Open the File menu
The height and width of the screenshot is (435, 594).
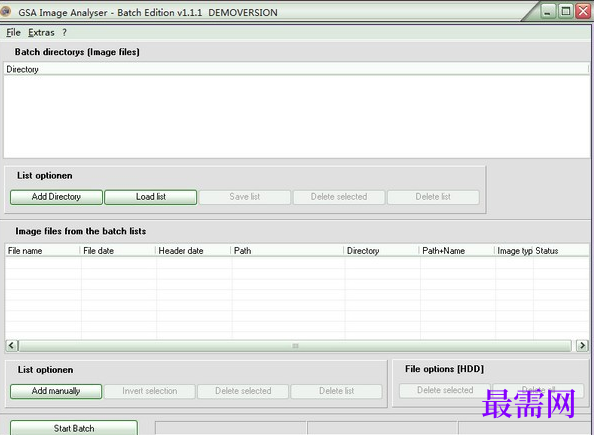coord(13,33)
